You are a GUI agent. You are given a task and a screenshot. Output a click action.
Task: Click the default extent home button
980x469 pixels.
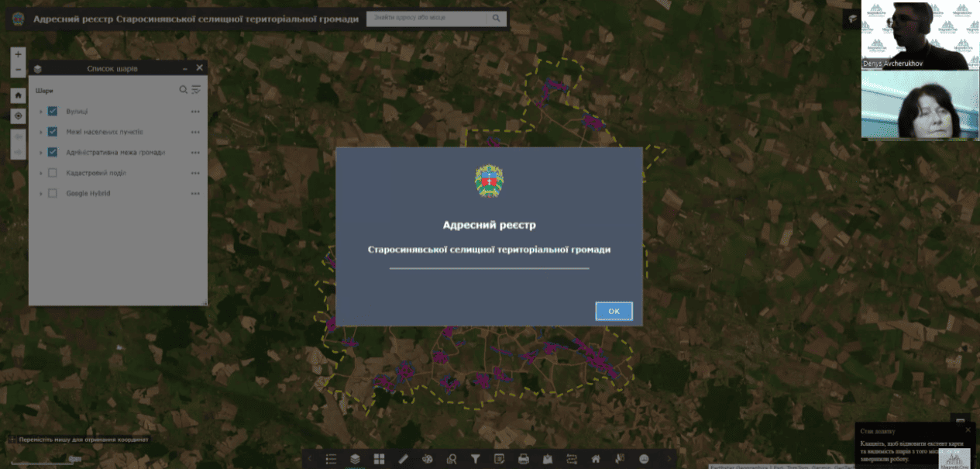(19, 95)
